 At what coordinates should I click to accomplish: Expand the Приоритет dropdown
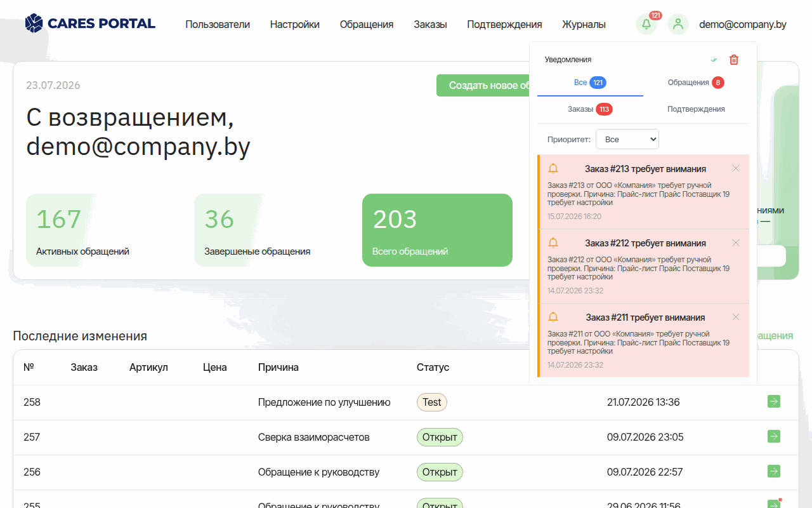(627, 139)
